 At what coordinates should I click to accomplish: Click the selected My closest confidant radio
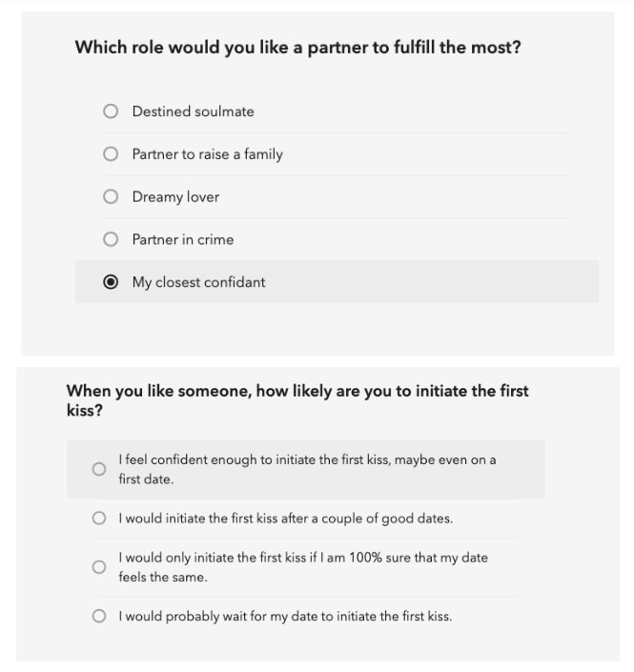point(111,282)
